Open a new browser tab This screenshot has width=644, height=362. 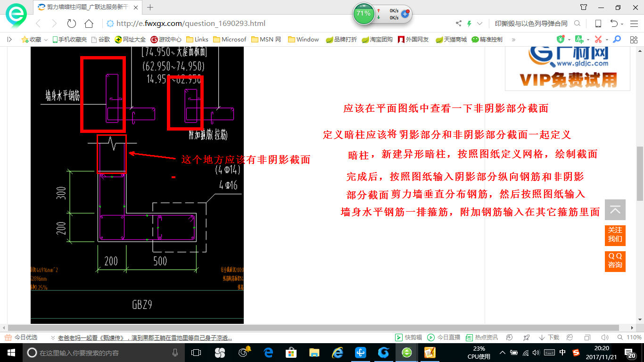coord(150,7)
